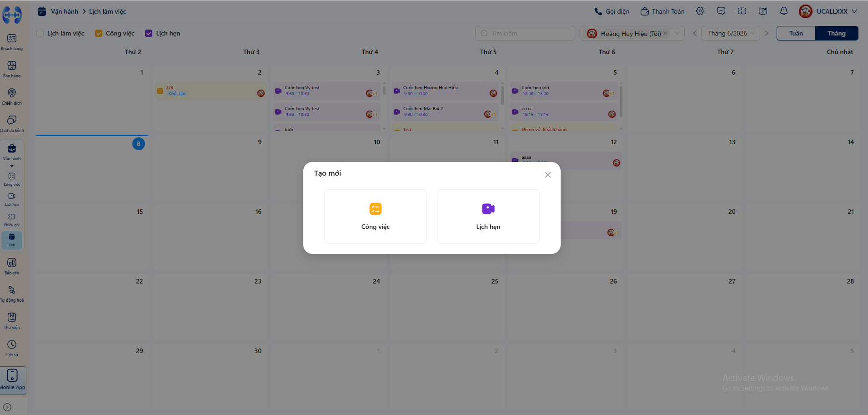Open Phiếu ghi in sidebar

point(12,220)
